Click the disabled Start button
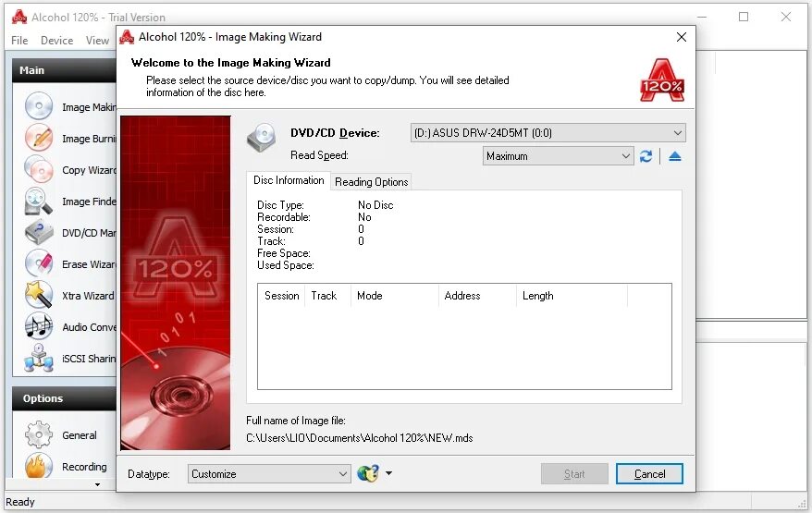Viewport: 812px width, 513px height. pos(574,473)
